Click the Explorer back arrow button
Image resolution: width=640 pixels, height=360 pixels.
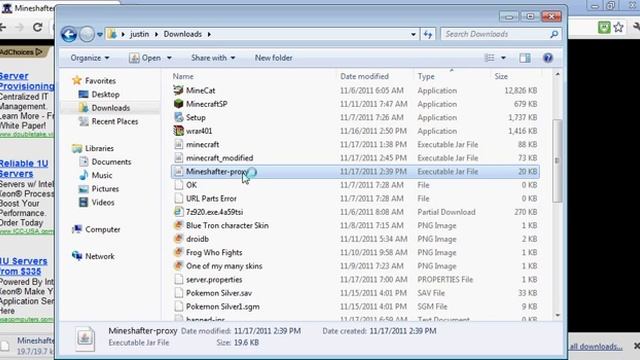pyautogui.click(x=69, y=34)
